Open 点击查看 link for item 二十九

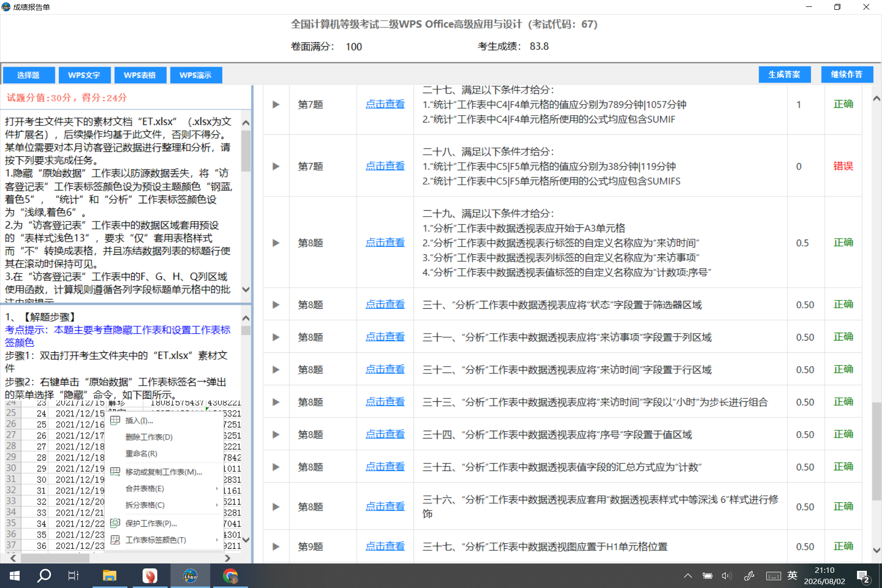[x=385, y=242]
